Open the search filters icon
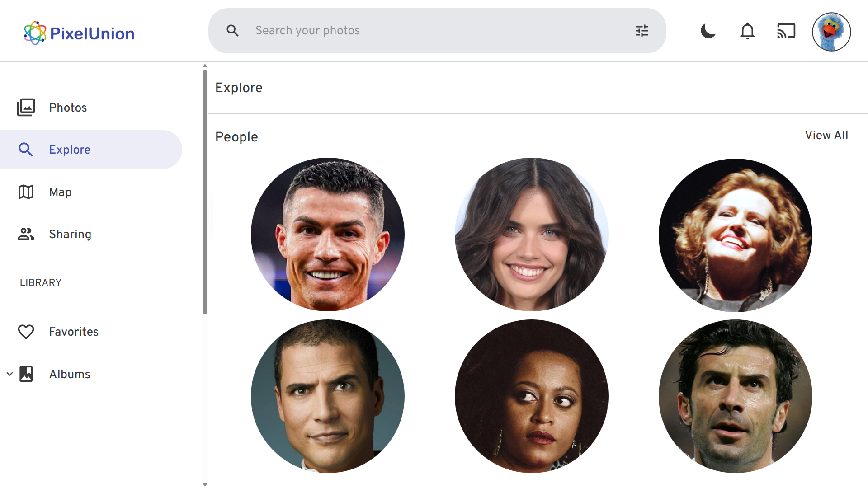The height and width of the screenshot is (488, 868). click(642, 30)
